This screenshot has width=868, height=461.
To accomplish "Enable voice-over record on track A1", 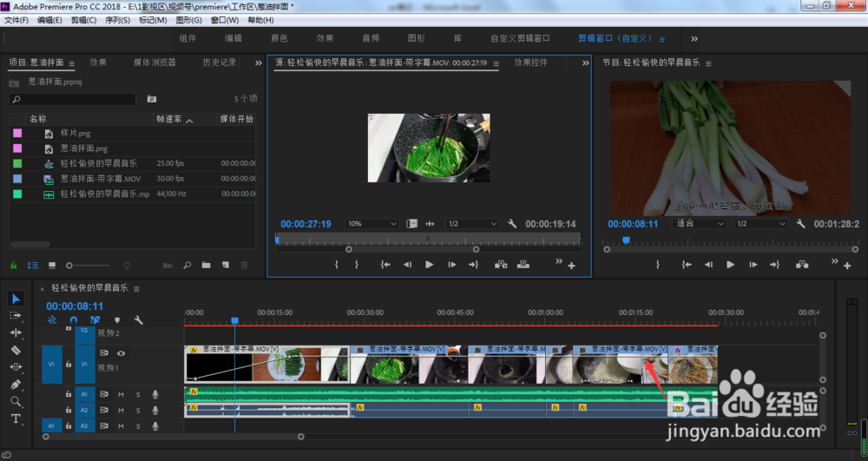I will pos(155,395).
